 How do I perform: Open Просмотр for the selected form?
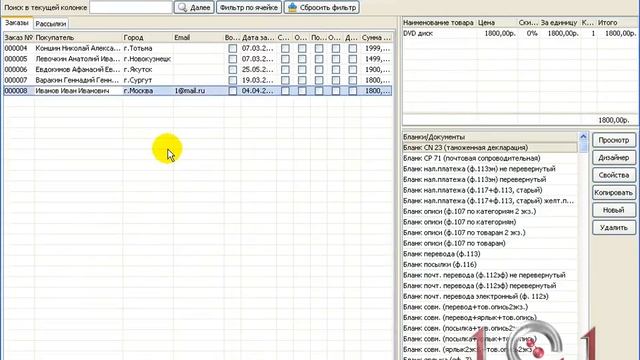pyautogui.click(x=614, y=140)
